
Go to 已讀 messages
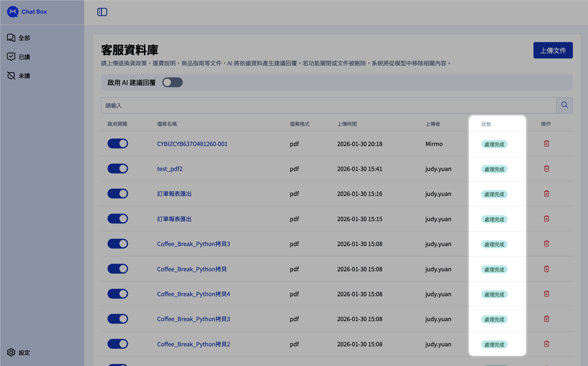[19, 57]
